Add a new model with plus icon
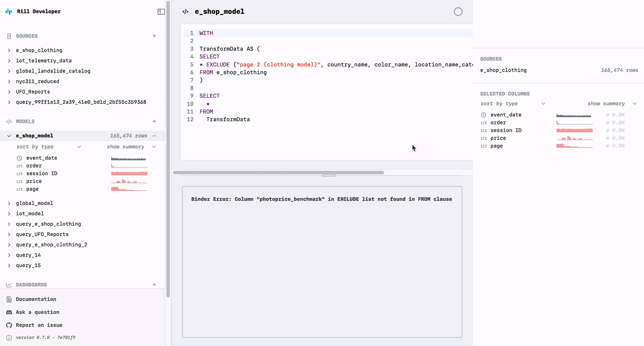The width and height of the screenshot is (644, 346). (x=154, y=121)
